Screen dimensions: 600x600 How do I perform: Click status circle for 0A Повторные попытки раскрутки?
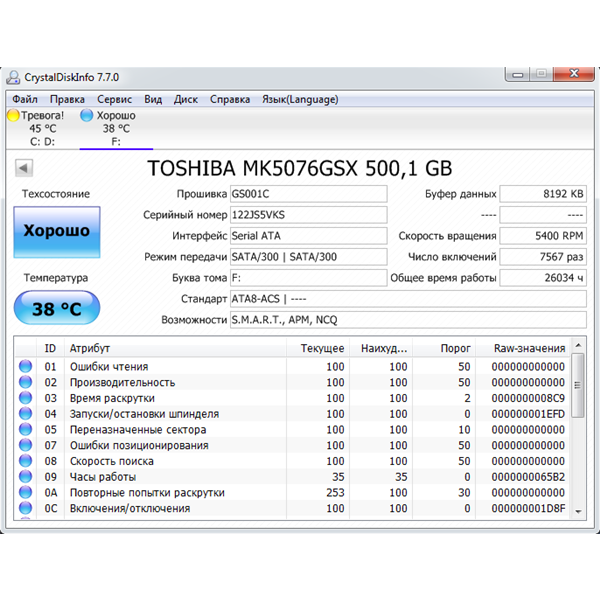pos(26,492)
